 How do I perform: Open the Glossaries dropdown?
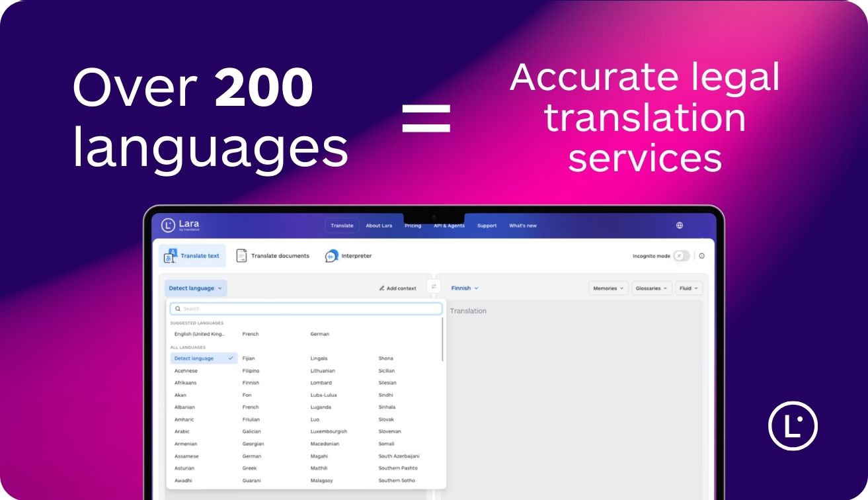point(651,288)
